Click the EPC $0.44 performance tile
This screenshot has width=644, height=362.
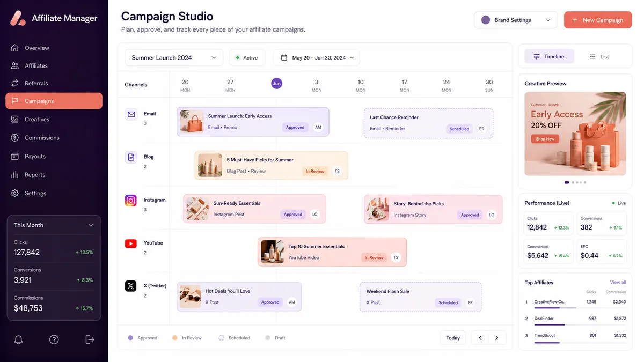tap(602, 252)
